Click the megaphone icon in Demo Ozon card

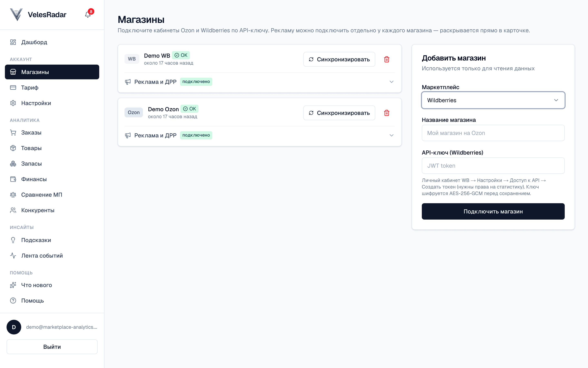(x=128, y=135)
